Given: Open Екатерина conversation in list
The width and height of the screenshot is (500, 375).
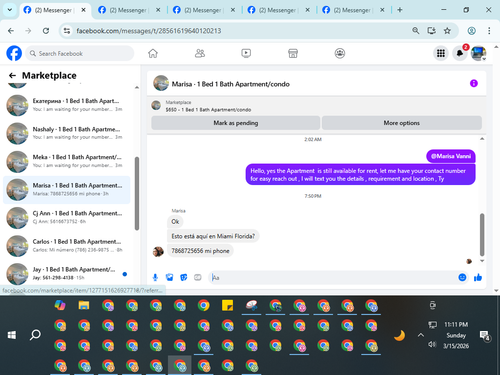Looking at the screenshot, I should click(x=67, y=105).
